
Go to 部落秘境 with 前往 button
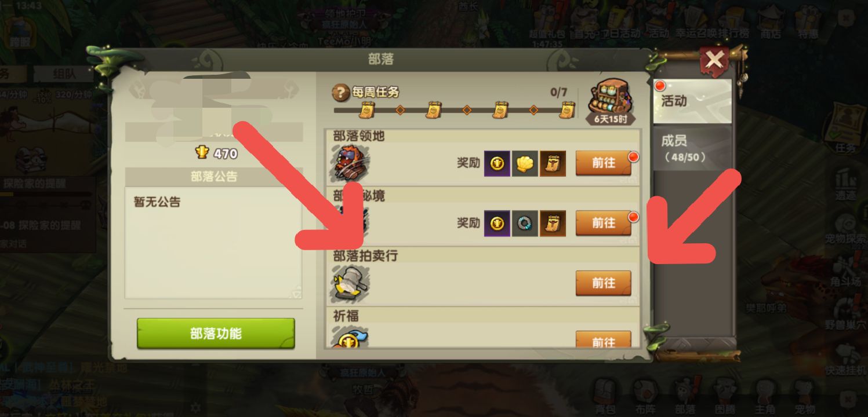point(604,223)
